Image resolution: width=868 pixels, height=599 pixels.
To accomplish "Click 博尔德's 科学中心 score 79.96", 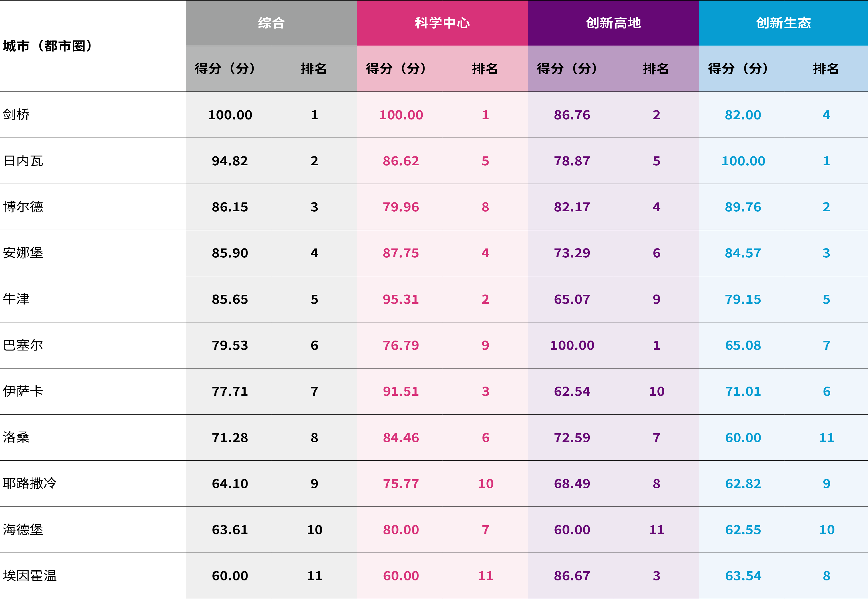I will click(x=401, y=207).
